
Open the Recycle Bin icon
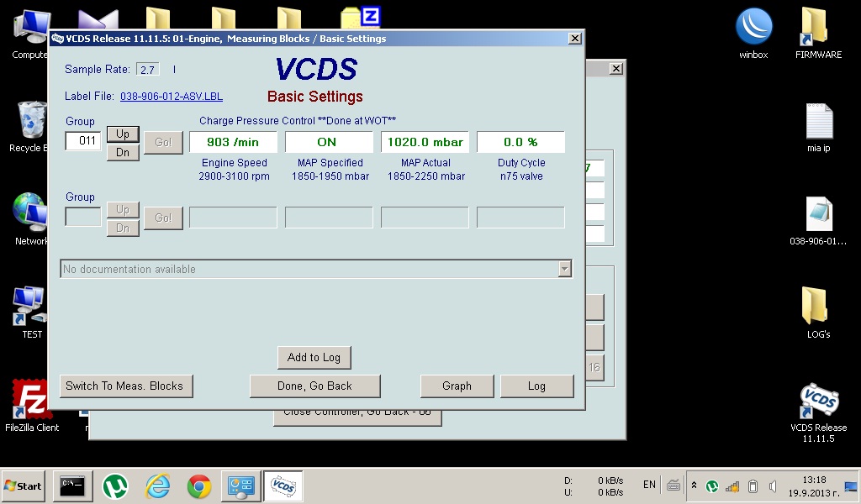coord(31,121)
